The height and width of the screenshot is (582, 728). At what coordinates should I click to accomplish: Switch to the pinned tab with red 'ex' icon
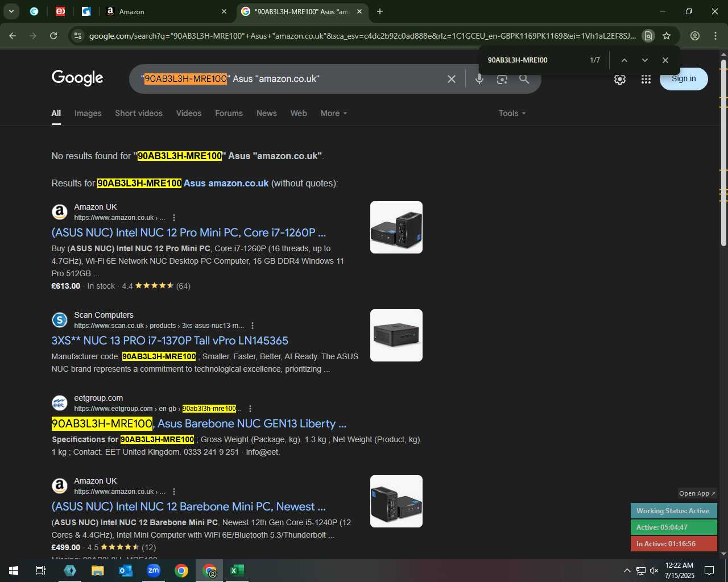point(60,11)
